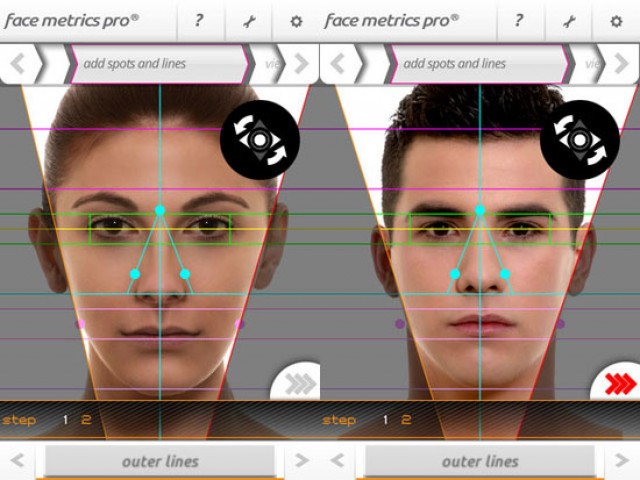Open help in the woman's face panel

(x=200, y=21)
